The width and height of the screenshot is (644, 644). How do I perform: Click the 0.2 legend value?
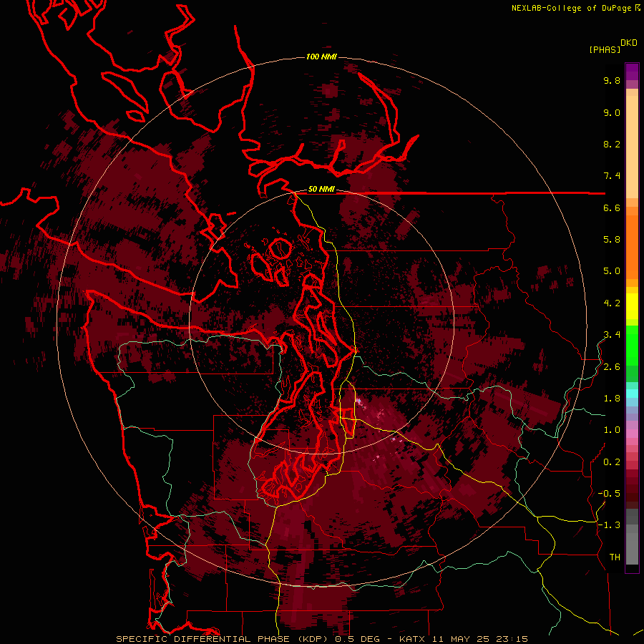tap(612, 462)
